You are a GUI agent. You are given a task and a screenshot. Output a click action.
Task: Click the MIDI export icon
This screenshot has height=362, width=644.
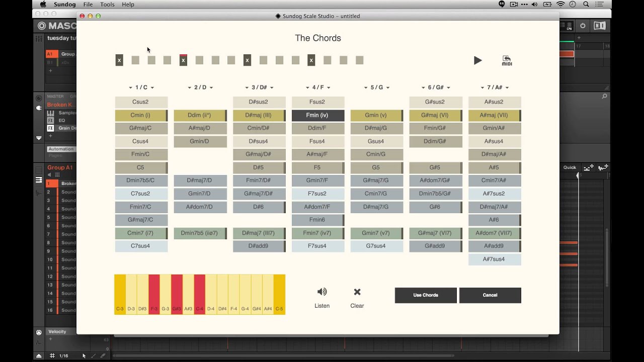point(507,60)
